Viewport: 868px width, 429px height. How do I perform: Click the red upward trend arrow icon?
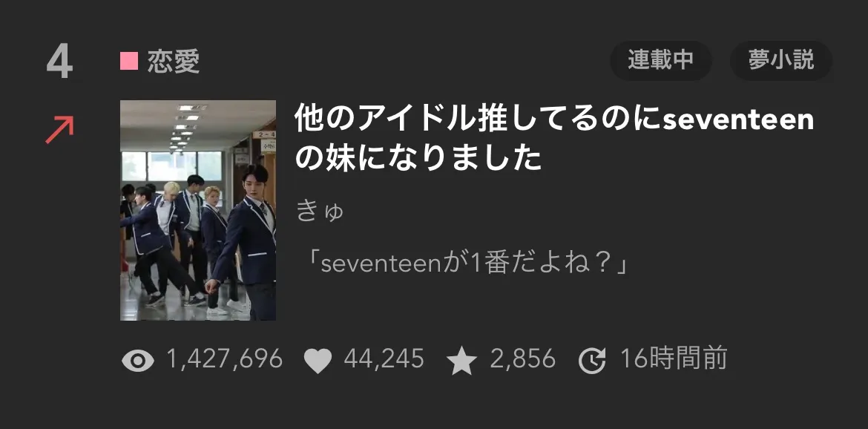click(x=59, y=130)
